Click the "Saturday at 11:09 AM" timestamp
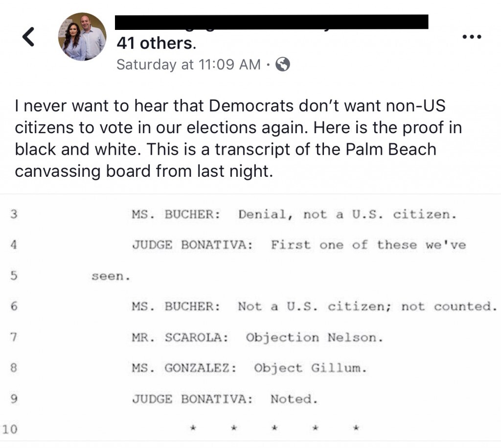Screen dimensions: 501x448 click(188, 64)
